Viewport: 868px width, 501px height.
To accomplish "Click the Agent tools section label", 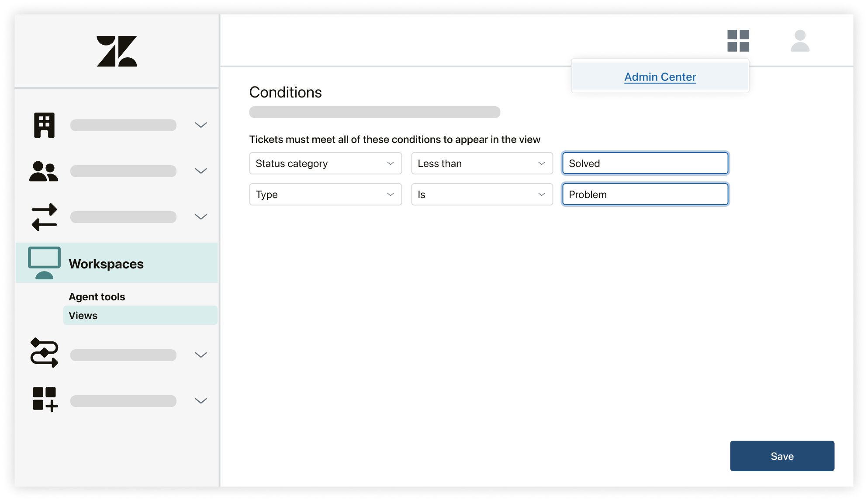I will click(x=97, y=296).
